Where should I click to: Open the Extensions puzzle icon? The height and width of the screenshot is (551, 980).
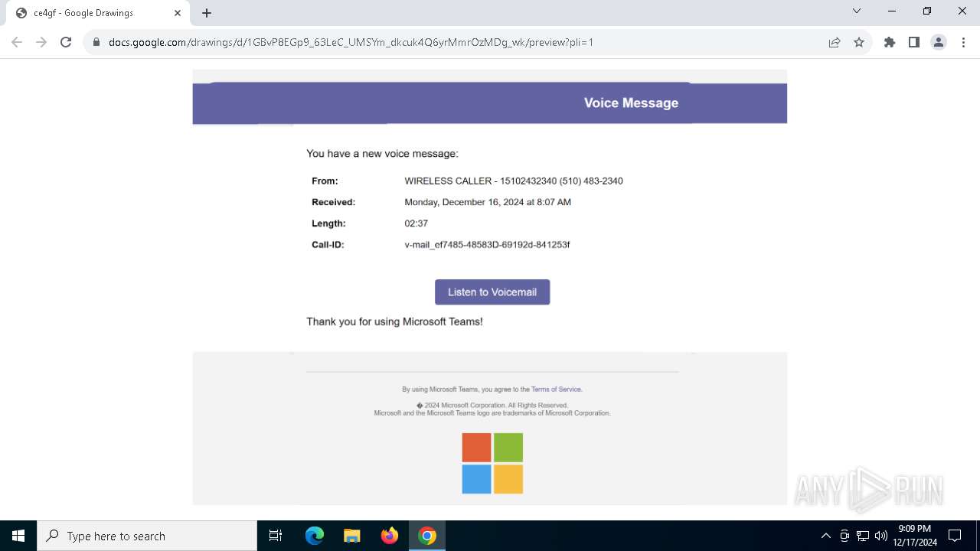click(890, 42)
